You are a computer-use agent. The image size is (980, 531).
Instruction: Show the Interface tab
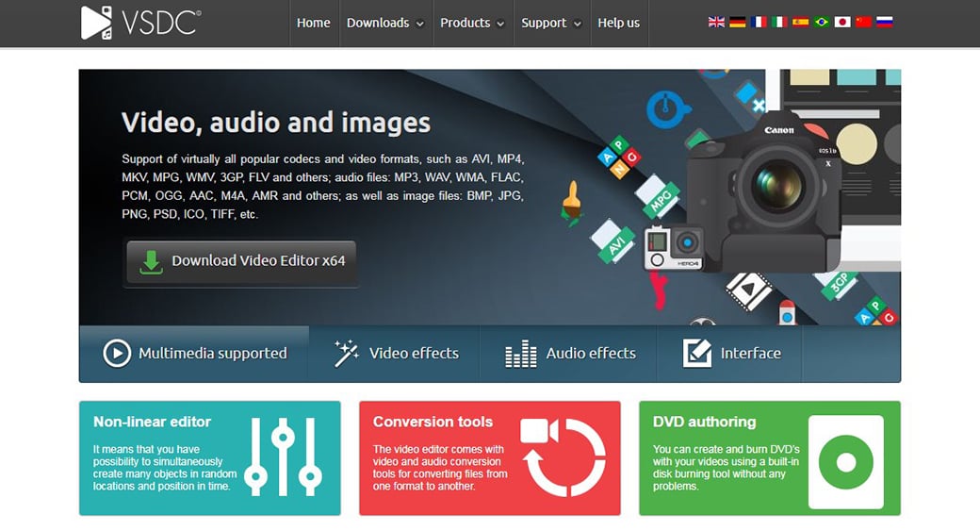tap(731, 354)
